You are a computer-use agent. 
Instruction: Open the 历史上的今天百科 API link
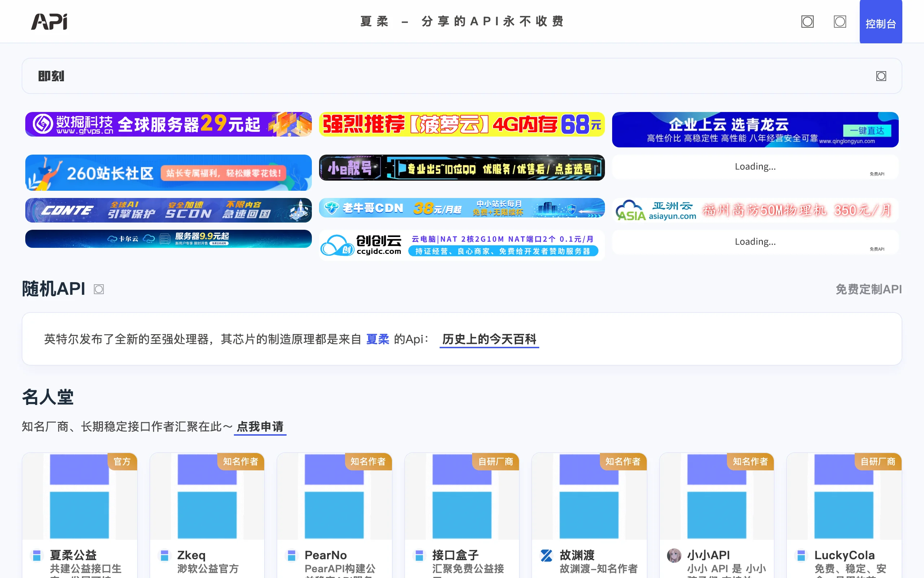(x=489, y=339)
